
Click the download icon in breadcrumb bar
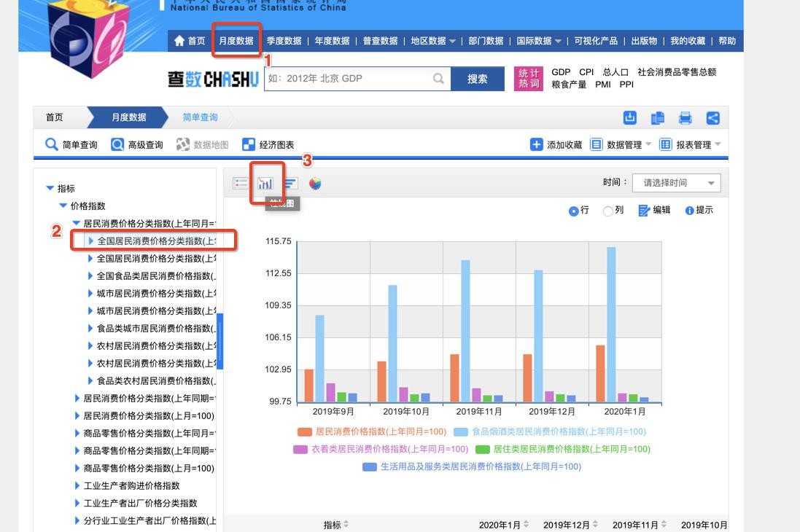coord(630,117)
